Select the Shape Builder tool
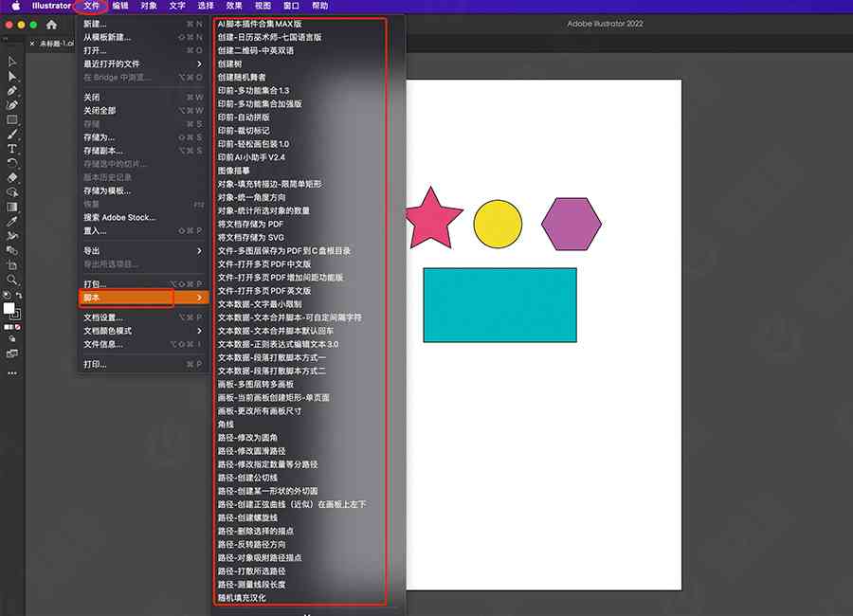Screen dimensions: 853x616 click(x=12, y=192)
